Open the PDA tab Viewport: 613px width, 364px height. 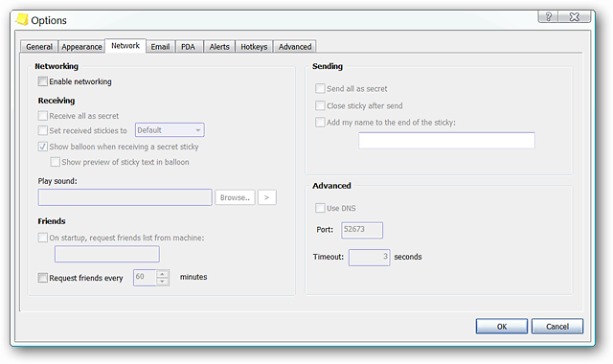point(188,47)
